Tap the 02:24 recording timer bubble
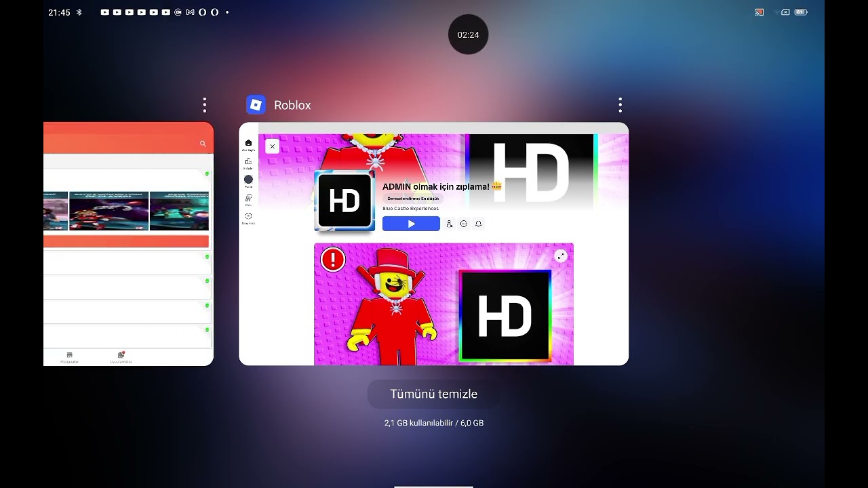Viewport: 868px width, 488px height. (468, 35)
